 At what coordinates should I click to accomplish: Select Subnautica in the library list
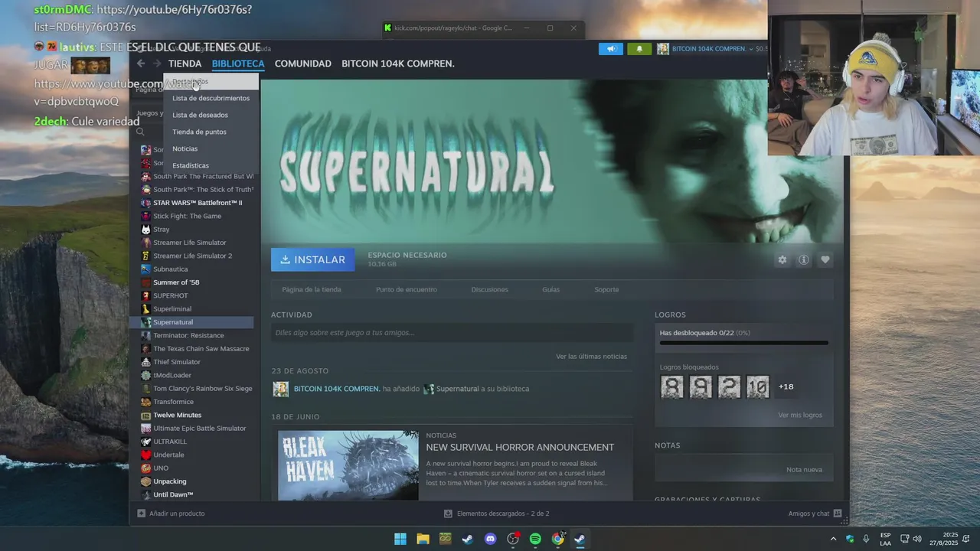point(170,269)
